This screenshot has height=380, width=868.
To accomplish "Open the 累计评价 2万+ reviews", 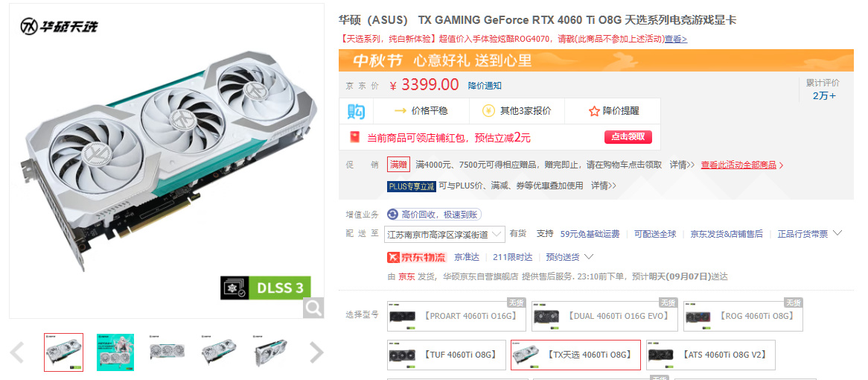I will click(x=823, y=89).
